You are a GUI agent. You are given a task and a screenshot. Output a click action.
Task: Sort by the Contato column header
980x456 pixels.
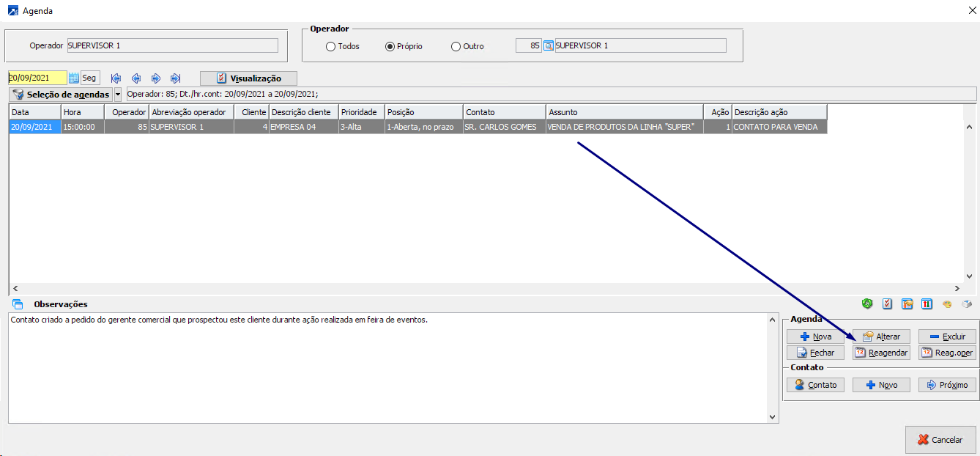tap(505, 112)
